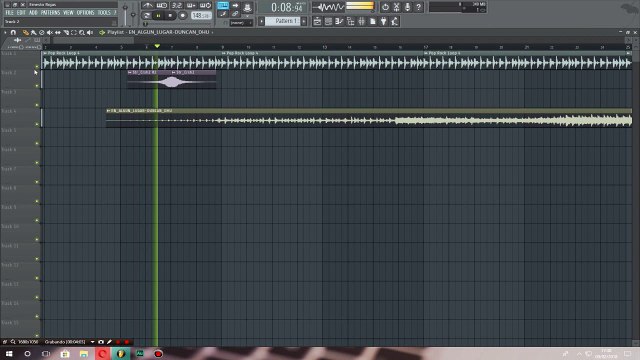Image resolution: width=640 pixels, height=360 pixels.
Task: Click the tempo tapper icon
Action: click(395, 21)
